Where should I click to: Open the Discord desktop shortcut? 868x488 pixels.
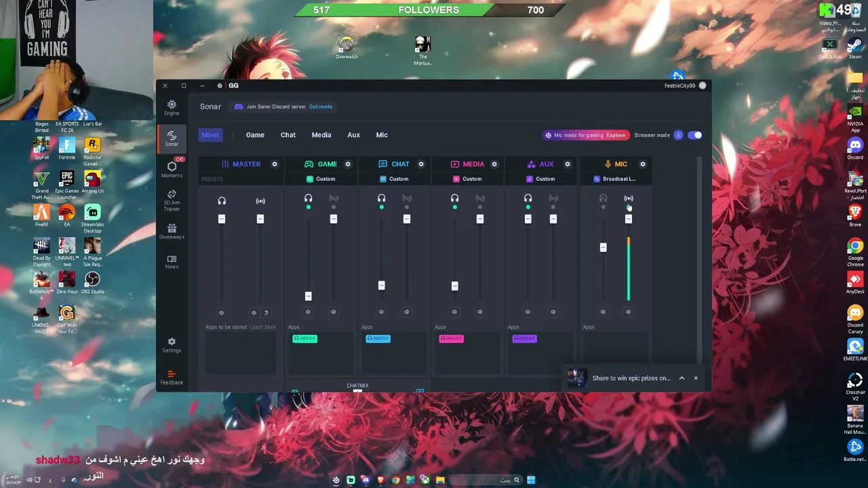tap(855, 148)
